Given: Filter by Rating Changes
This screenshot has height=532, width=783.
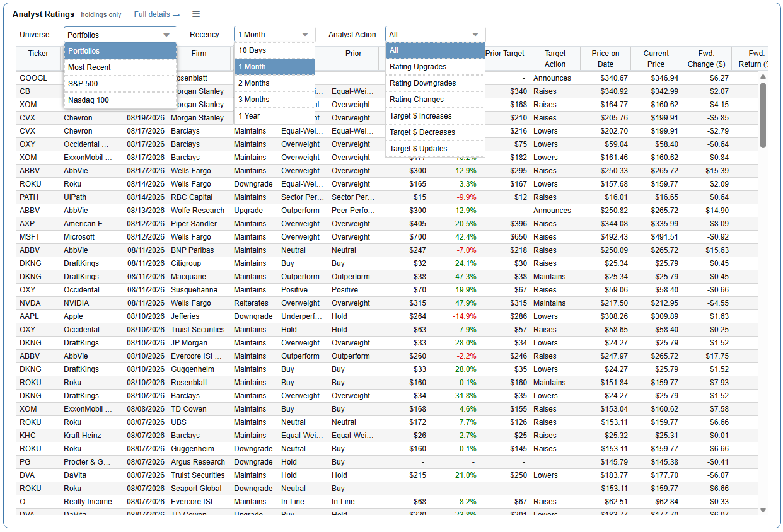Looking at the screenshot, I should pyautogui.click(x=435, y=100).
